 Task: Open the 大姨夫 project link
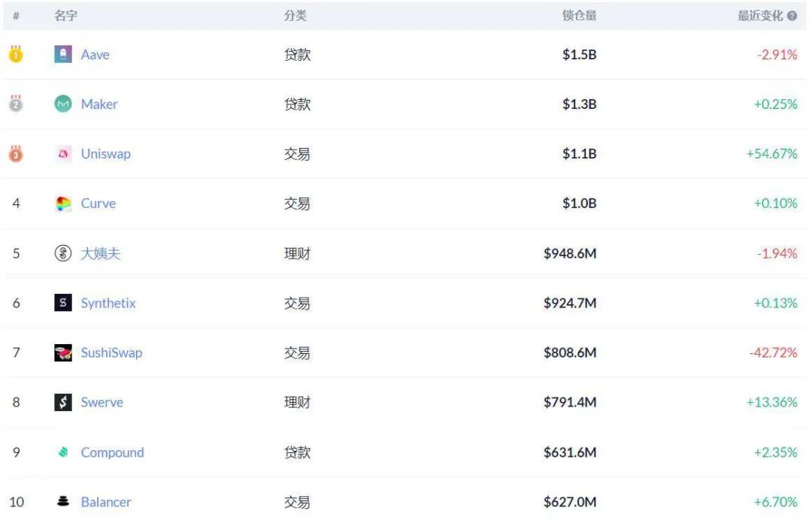tap(100, 253)
